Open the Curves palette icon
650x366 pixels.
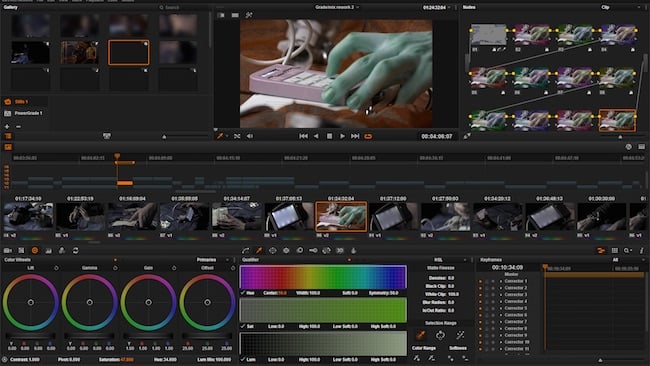(246, 250)
